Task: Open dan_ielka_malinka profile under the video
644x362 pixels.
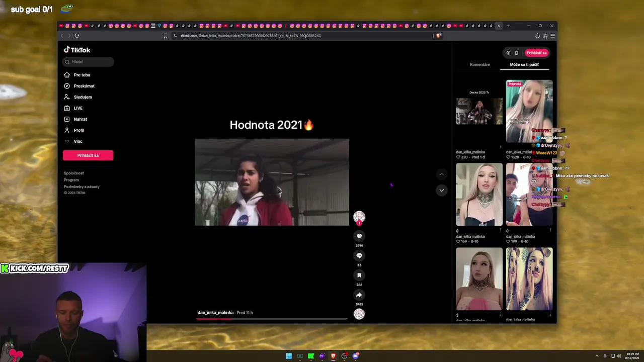Action: tap(215, 313)
